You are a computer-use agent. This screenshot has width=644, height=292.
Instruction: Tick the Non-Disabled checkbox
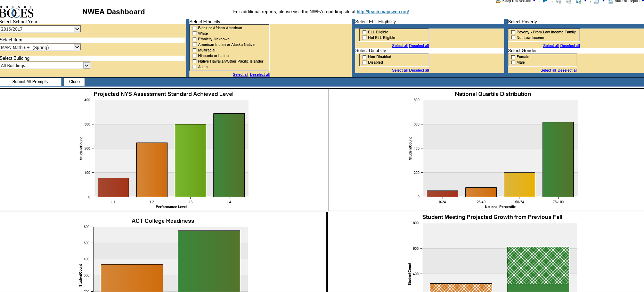pos(365,57)
